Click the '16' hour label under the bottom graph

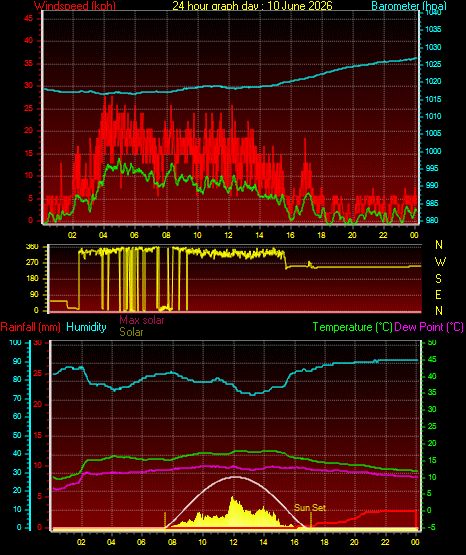(294, 542)
